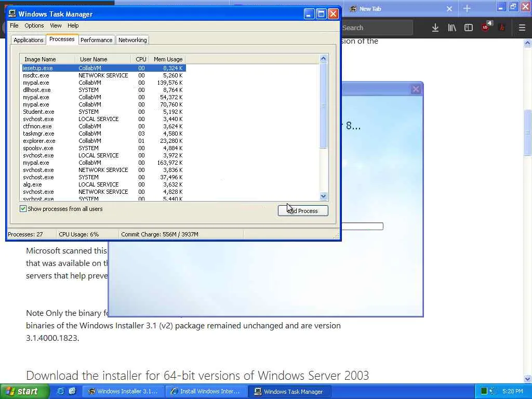Click process list scroll down arrow
This screenshot has width=532, height=399.
coord(323,196)
